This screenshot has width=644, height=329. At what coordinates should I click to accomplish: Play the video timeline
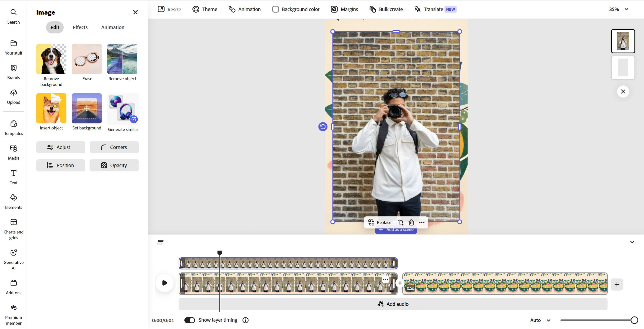tap(165, 283)
